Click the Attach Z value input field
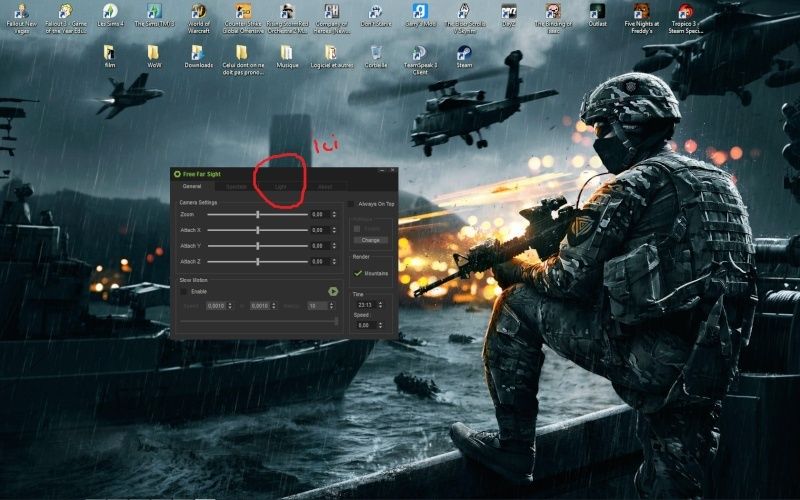 pyautogui.click(x=320, y=261)
